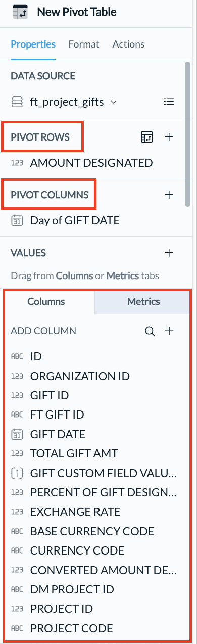Add a new pivot row with plus icon

(x=169, y=137)
